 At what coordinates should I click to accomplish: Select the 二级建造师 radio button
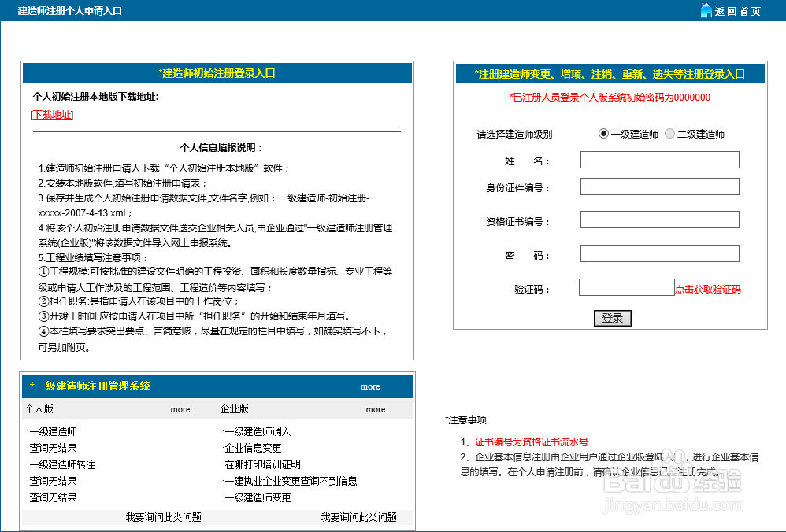pyautogui.click(x=669, y=133)
